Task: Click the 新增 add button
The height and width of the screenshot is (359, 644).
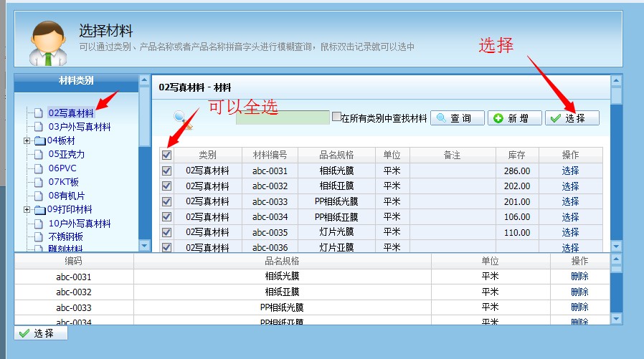Action: tap(514, 118)
